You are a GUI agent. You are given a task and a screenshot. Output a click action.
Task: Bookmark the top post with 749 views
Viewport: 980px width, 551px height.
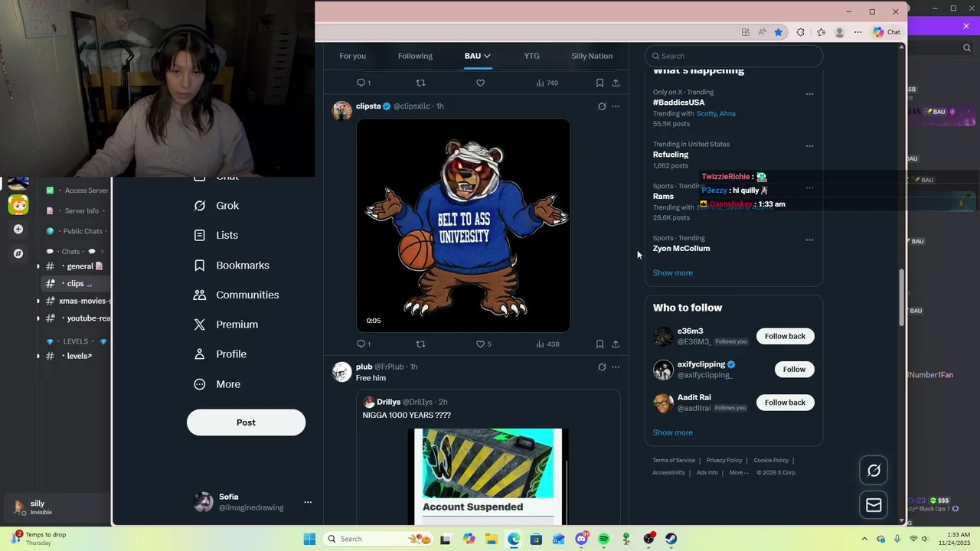coord(599,83)
